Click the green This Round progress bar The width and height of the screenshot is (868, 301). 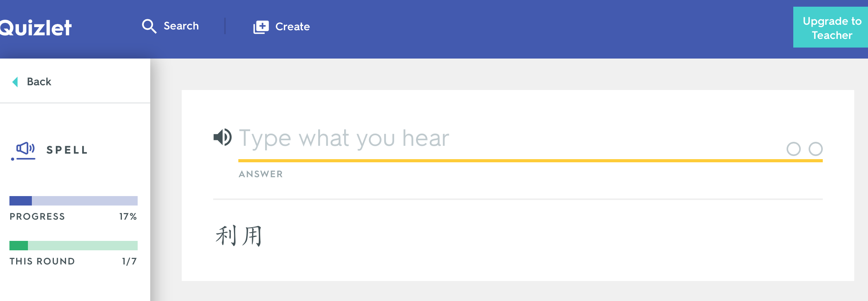[74, 246]
